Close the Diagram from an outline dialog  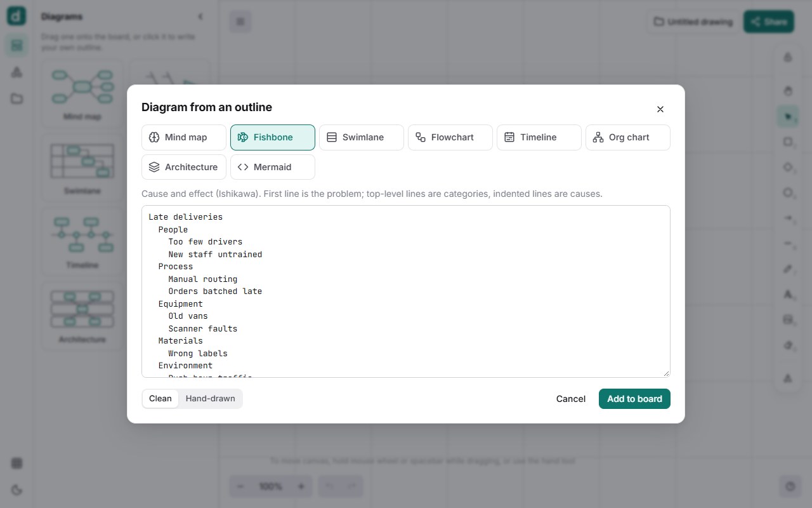(660, 109)
